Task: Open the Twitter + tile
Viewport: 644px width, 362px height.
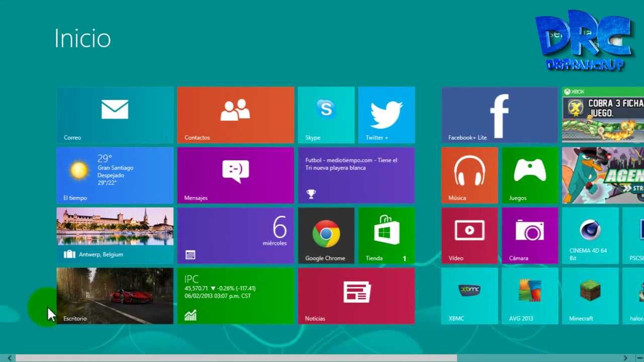Action: [x=386, y=115]
